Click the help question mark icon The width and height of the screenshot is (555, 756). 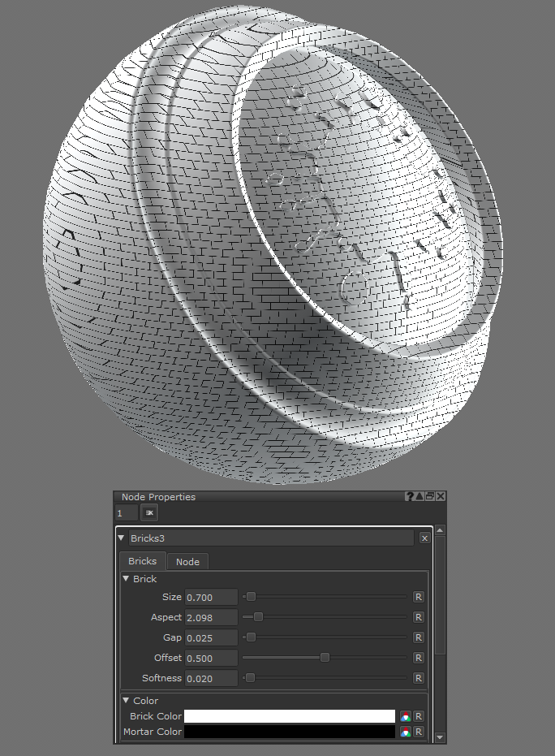tap(411, 497)
